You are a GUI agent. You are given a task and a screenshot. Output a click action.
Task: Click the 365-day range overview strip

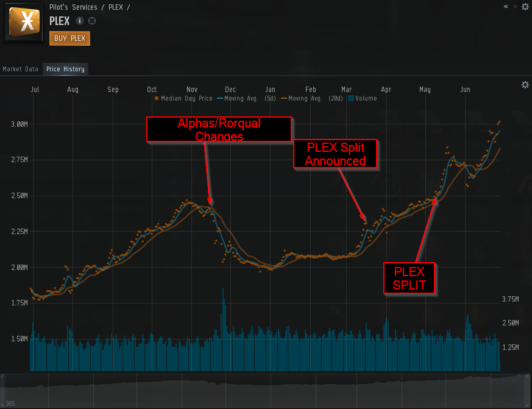(266, 391)
